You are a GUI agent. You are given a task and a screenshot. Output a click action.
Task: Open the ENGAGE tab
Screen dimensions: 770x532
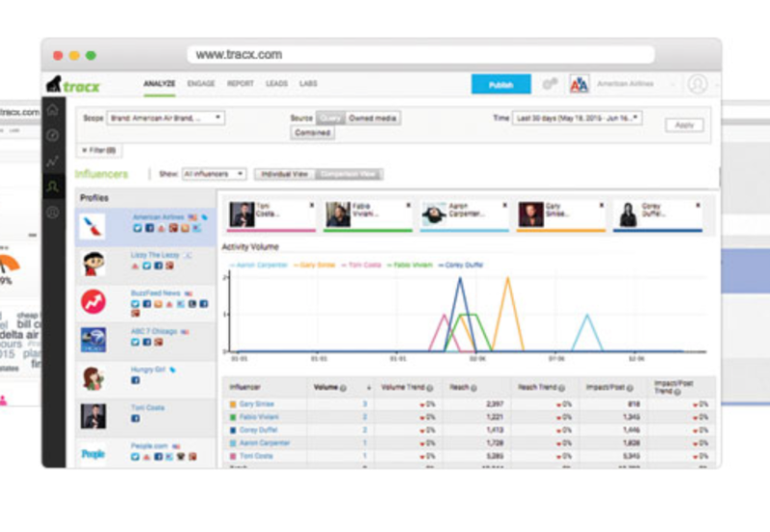click(201, 84)
